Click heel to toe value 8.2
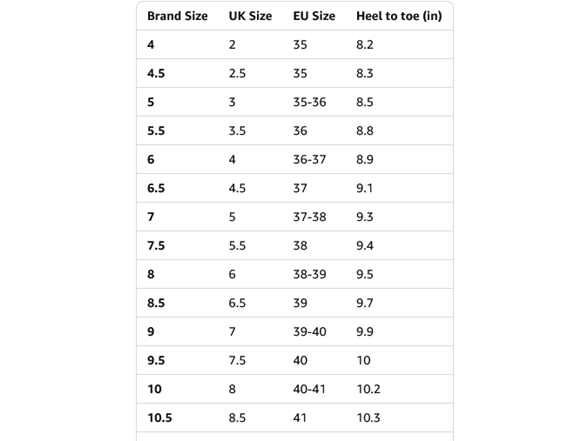588x441 pixels. pos(364,45)
